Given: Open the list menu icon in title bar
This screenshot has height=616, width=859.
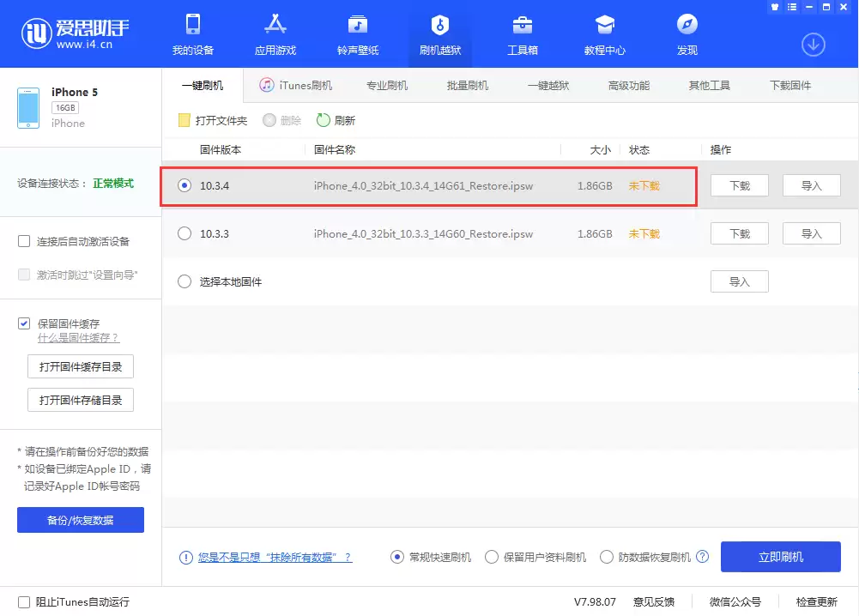Looking at the screenshot, I should [x=791, y=7].
